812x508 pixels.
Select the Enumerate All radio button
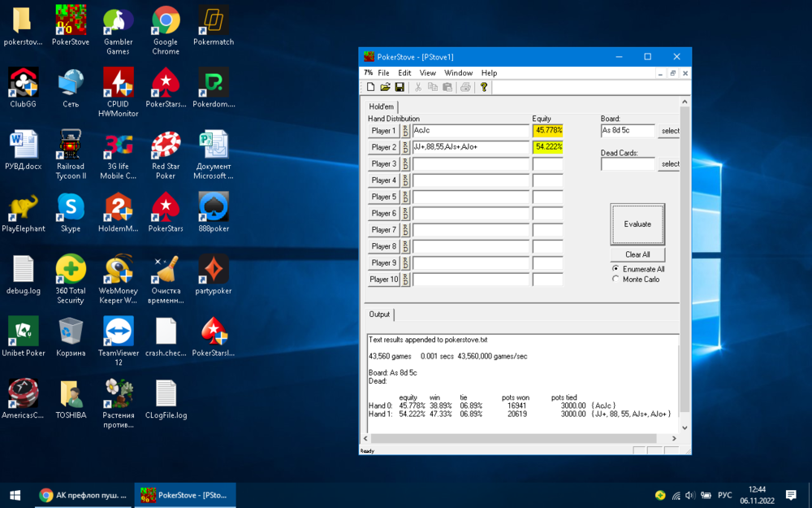(615, 269)
